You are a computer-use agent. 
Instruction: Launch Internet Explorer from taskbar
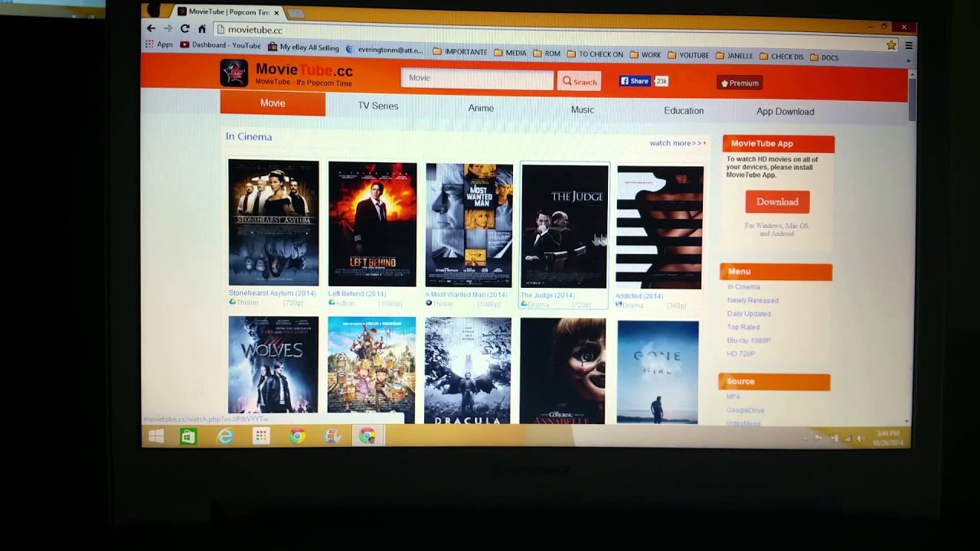(x=225, y=436)
